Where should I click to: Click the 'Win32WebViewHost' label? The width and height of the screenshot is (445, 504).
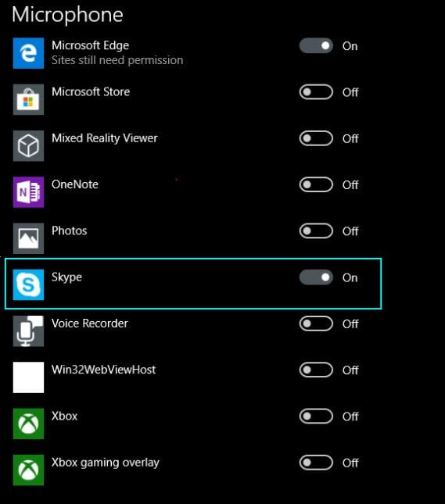tap(103, 370)
